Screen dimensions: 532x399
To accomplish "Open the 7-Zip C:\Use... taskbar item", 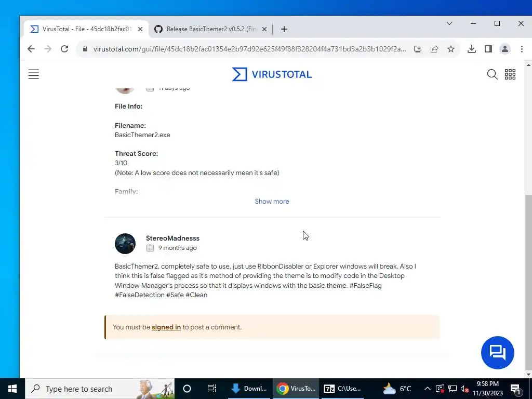I will tap(342, 389).
